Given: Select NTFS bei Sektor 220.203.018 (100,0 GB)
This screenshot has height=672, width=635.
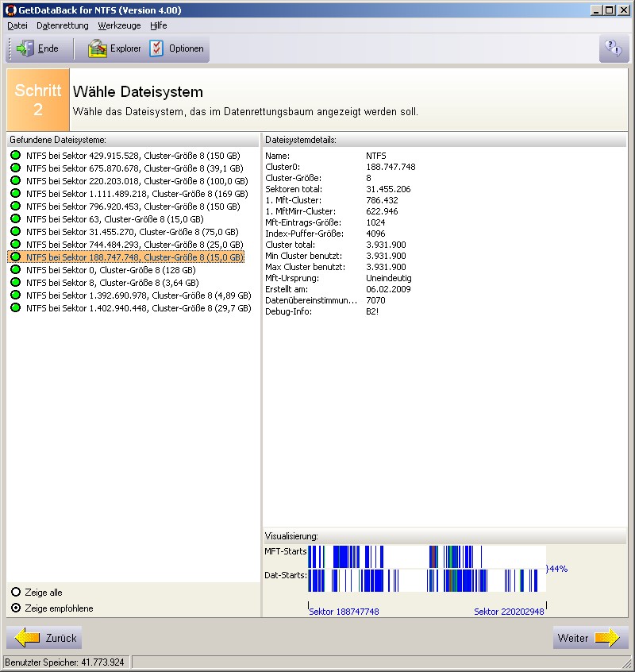Looking at the screenshot, I should pos(137,181).
